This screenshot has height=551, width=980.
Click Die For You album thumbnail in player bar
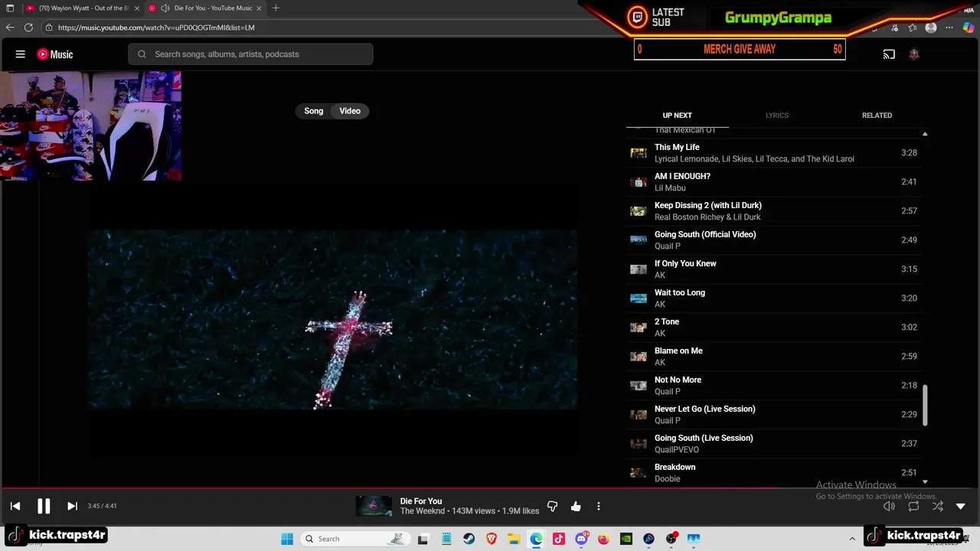[x=374, y=506]
